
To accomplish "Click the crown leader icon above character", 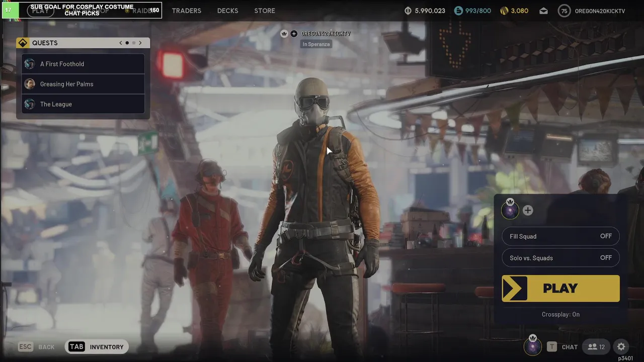I will tap(284, 34).
